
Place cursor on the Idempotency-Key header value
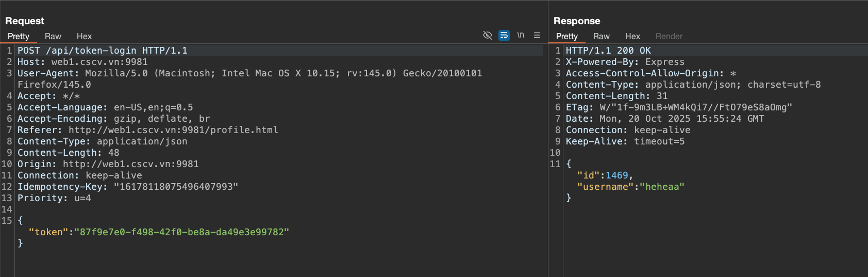[x=176, y=187]
